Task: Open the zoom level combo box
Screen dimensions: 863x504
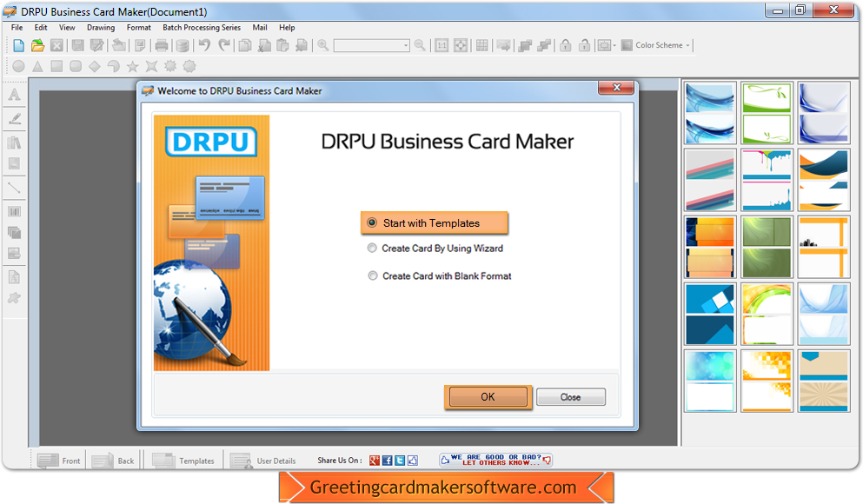Action: [x=371, y=45]
